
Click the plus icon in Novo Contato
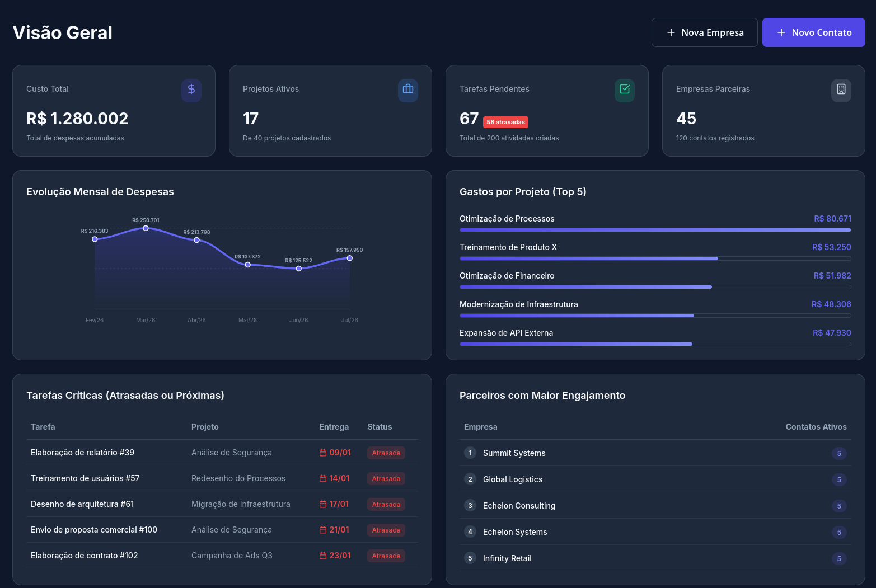781,32
